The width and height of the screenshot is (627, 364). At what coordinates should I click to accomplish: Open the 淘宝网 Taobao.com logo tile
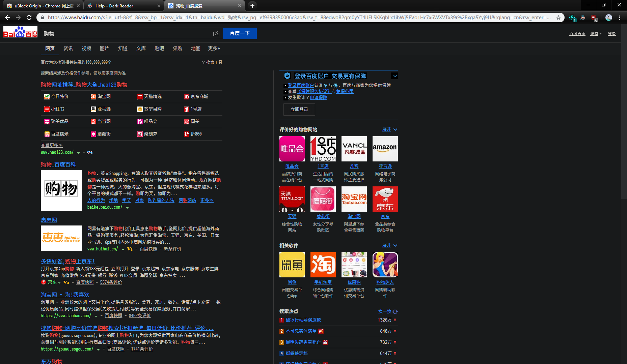tap(354, 199)
